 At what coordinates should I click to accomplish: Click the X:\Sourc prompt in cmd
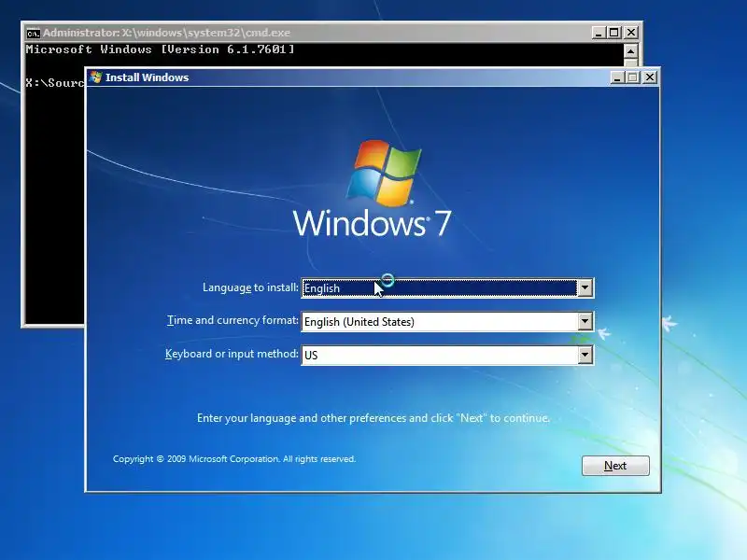(55, 83)
